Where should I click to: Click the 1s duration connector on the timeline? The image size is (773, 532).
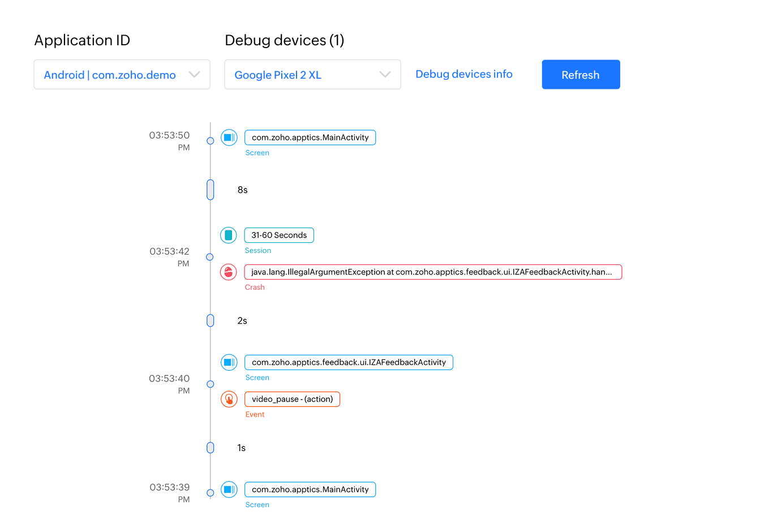point(210,448)
